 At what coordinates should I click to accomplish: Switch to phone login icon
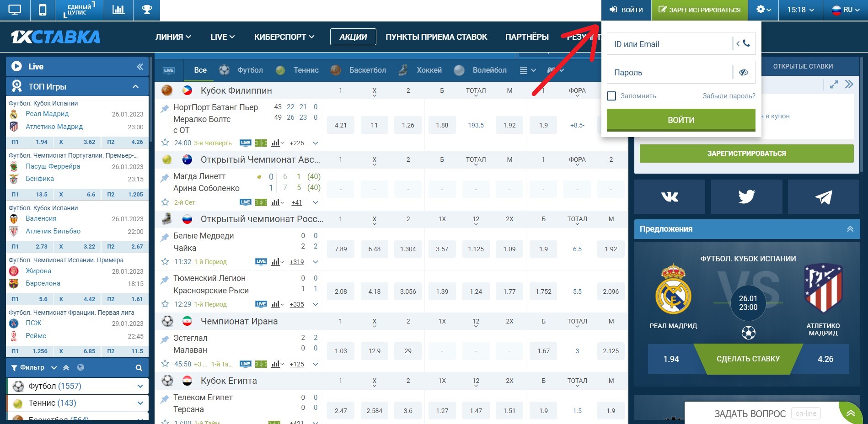coord(744,43)
